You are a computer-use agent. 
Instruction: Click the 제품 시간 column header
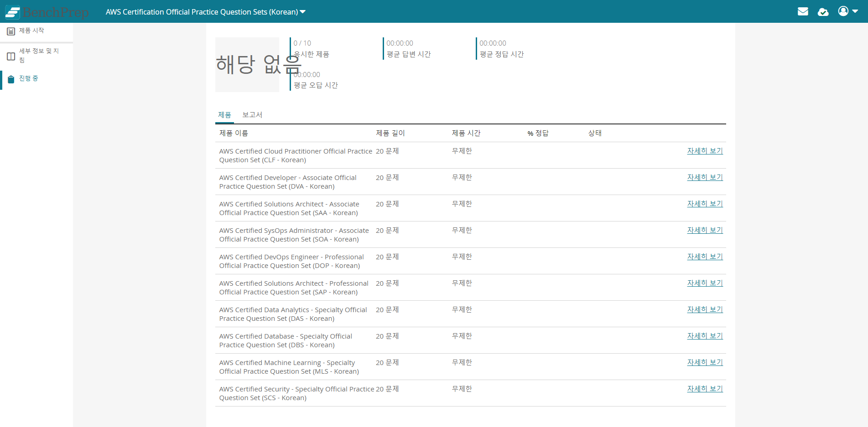466,133
